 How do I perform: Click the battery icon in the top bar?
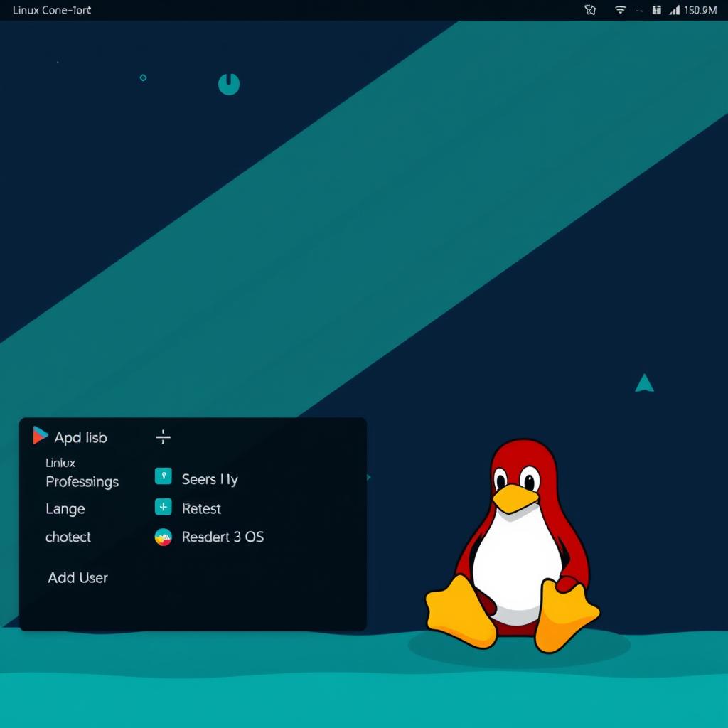(x=656, y=10)
